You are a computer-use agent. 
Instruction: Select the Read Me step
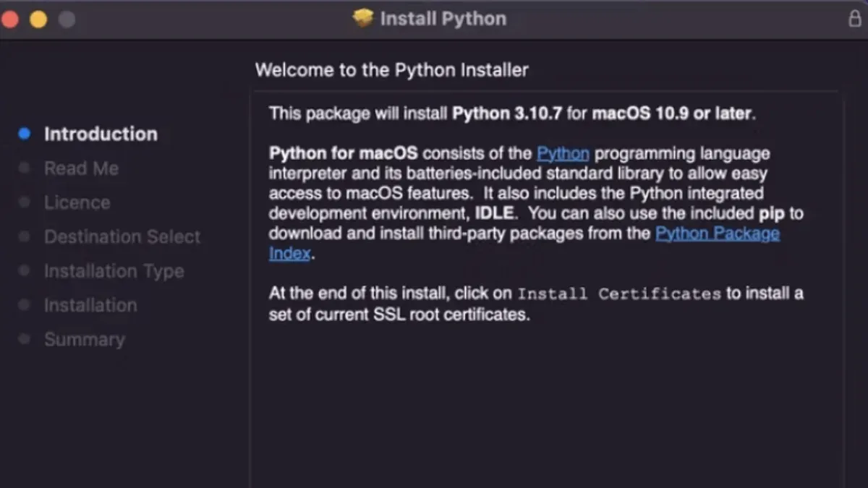point(81,168)
